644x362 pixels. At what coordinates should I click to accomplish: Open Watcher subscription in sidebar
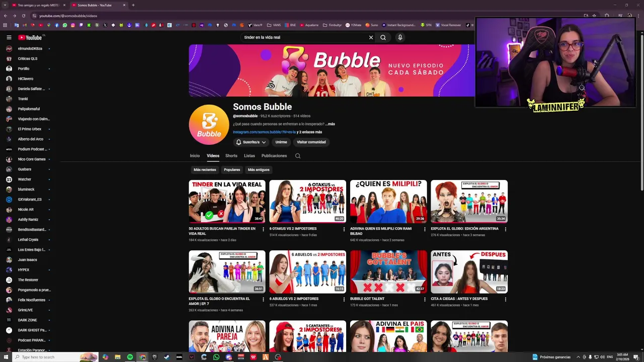point(25,179)
